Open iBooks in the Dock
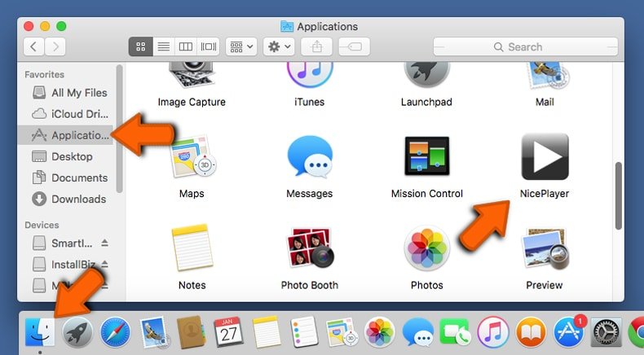Viewport: 644px width, 355px height. click(531, 332)
